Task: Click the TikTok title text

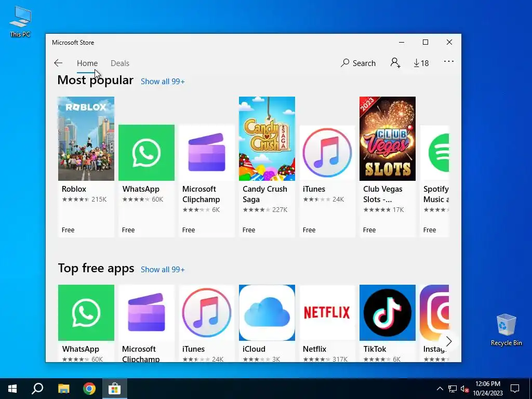Action: point(375,349)
